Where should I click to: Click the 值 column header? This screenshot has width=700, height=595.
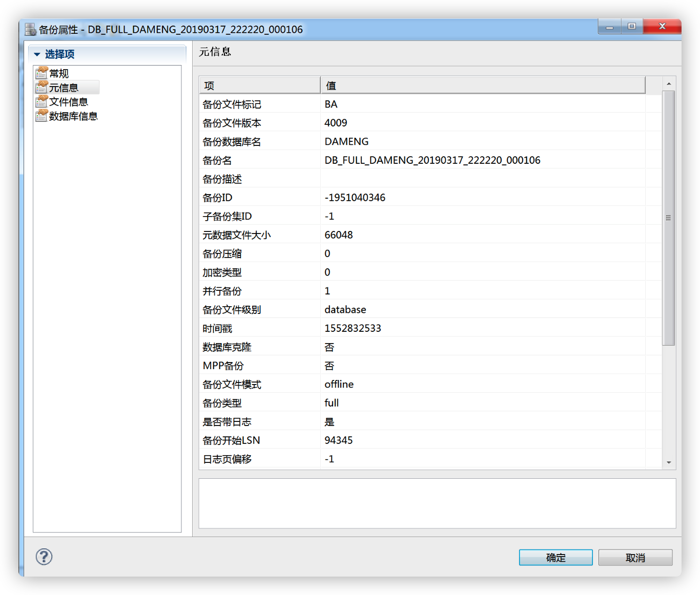click(x=483, y=86)
